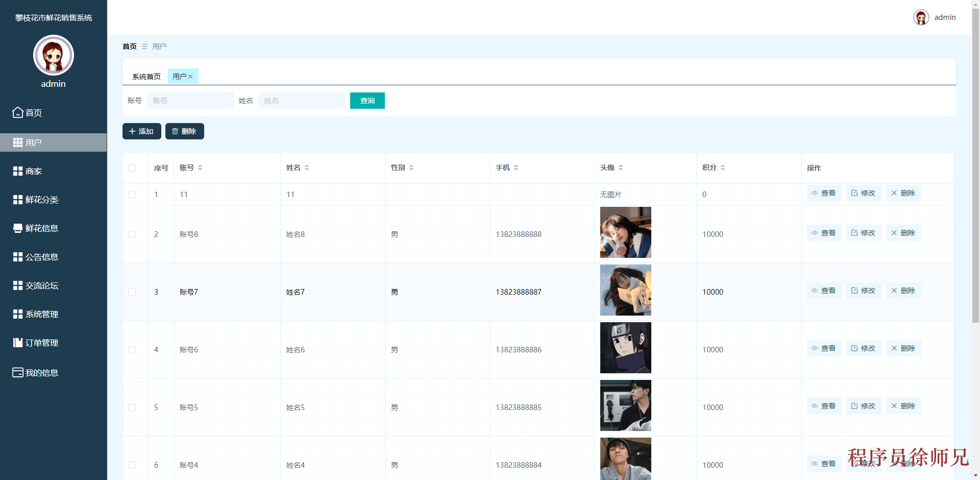Check the row checkbox for 账号5
This screenshot has height=480, width=980.
click(132, 407)
